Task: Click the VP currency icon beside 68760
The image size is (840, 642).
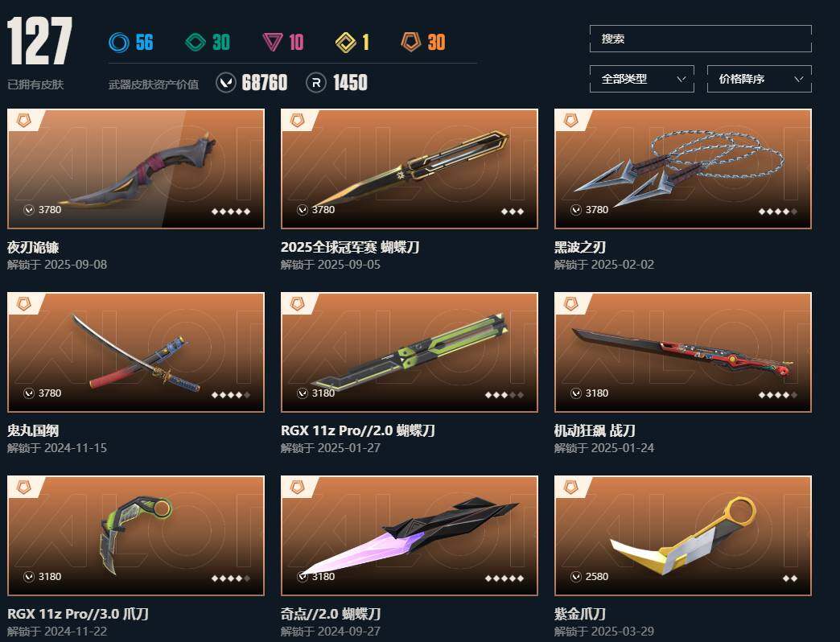Action: [226, 83]
